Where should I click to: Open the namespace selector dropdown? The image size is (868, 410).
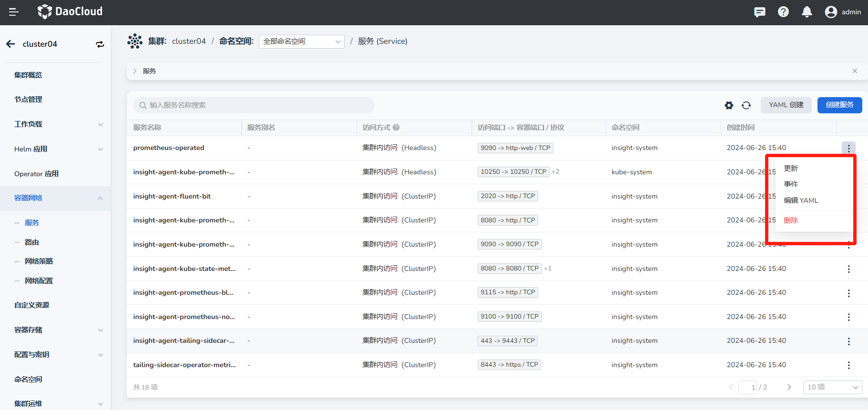tap(301, 41)
